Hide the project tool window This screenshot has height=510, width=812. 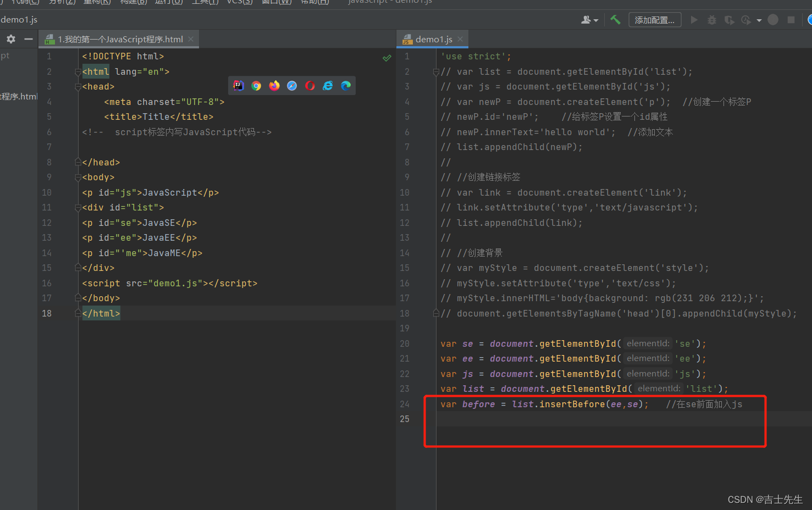28,39
